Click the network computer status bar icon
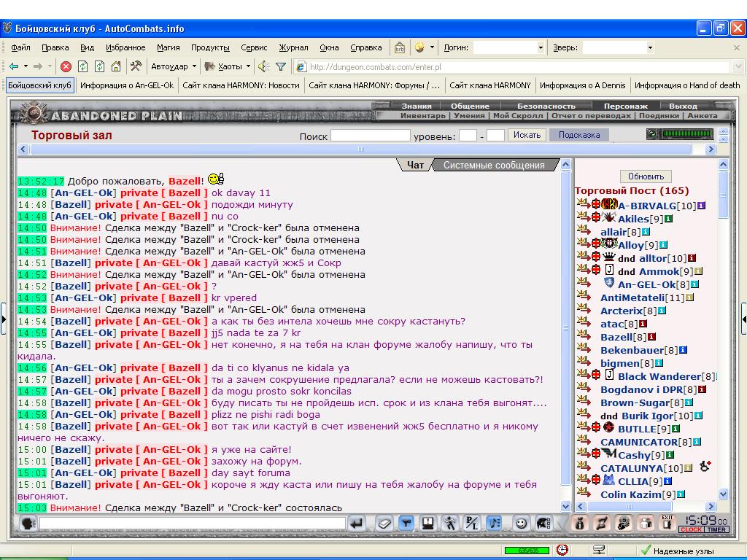The image size is (747, 560). coord(599,550)
